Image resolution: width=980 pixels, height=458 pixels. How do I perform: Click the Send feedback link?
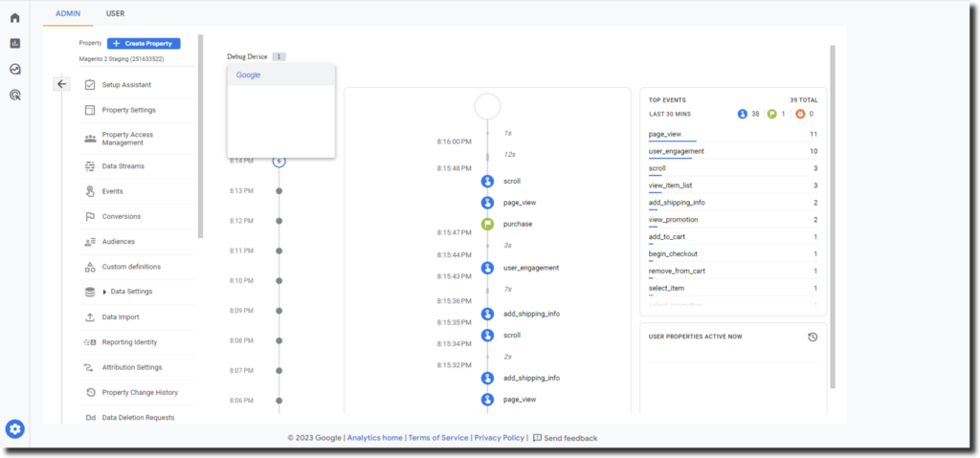point(565,438)
